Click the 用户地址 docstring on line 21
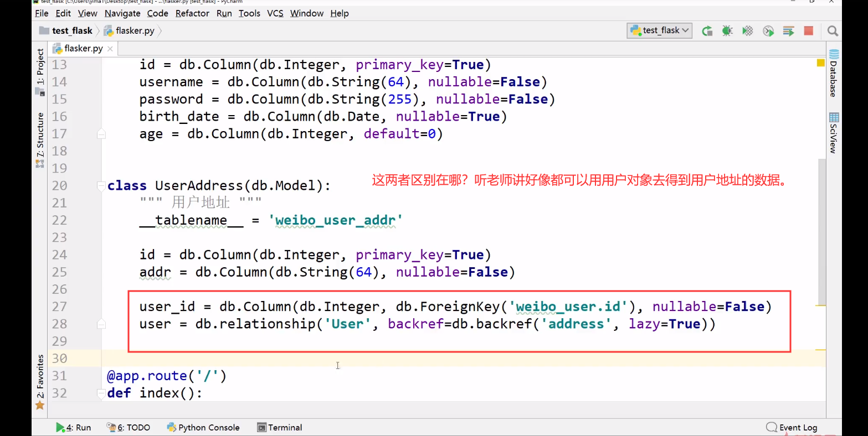Screen dimensions: 868x436 [201, 203]
